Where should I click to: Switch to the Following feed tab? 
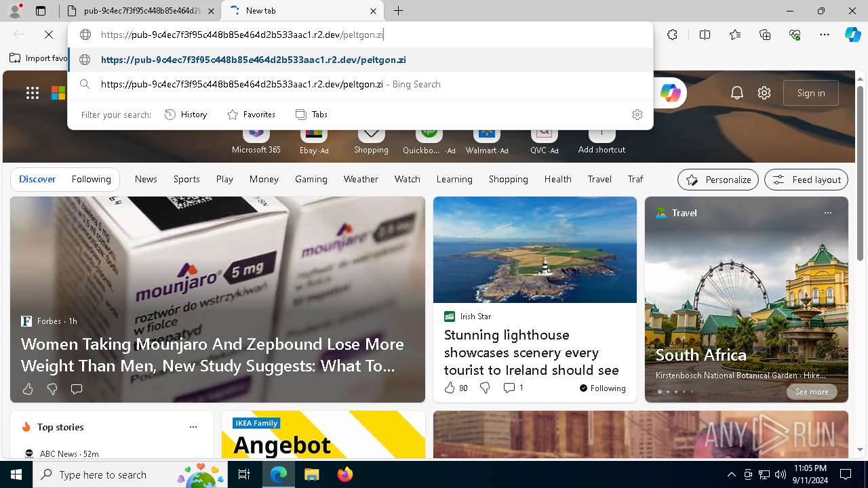tap(91, 179)
